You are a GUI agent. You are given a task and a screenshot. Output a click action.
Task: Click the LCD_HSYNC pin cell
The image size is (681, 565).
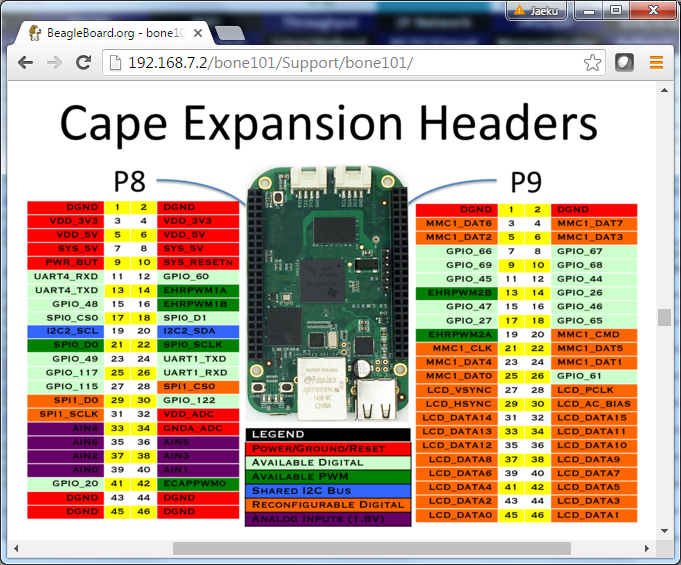tap(456, 404)
